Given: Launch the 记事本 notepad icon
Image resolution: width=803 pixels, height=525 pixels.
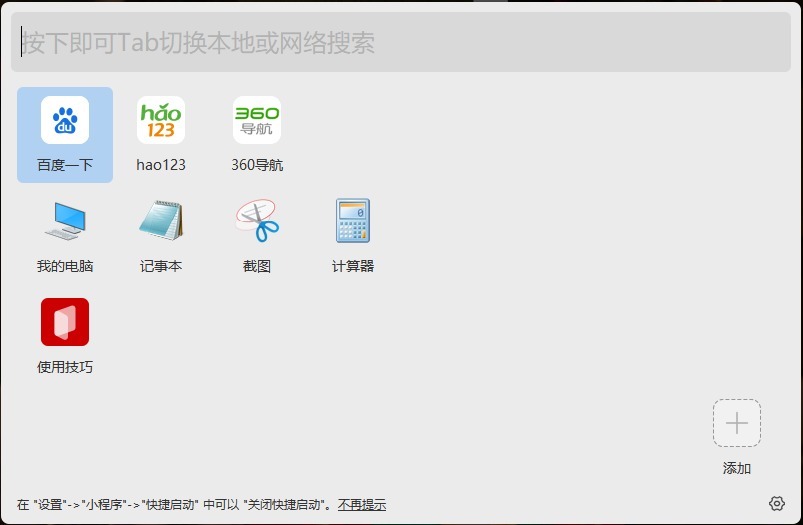Looking at the screenshot, I should pyautogui.click(x=161, y=221).
